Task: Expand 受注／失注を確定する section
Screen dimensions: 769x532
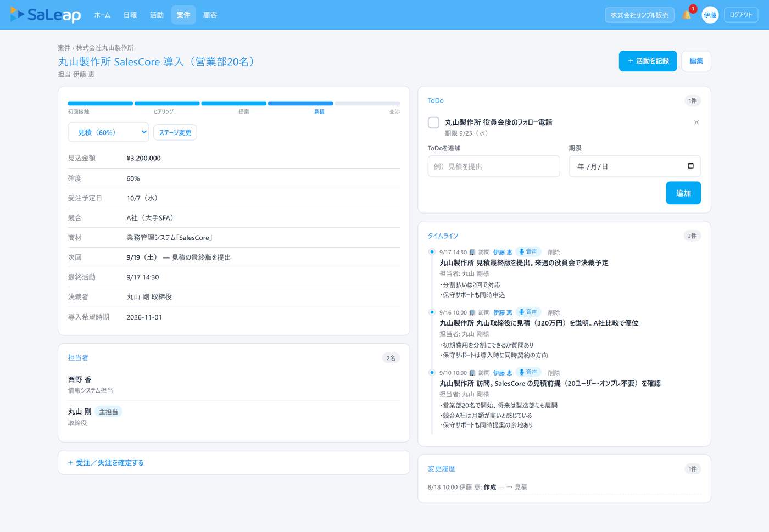Action: pyautogui.click(x=105, y=463)
